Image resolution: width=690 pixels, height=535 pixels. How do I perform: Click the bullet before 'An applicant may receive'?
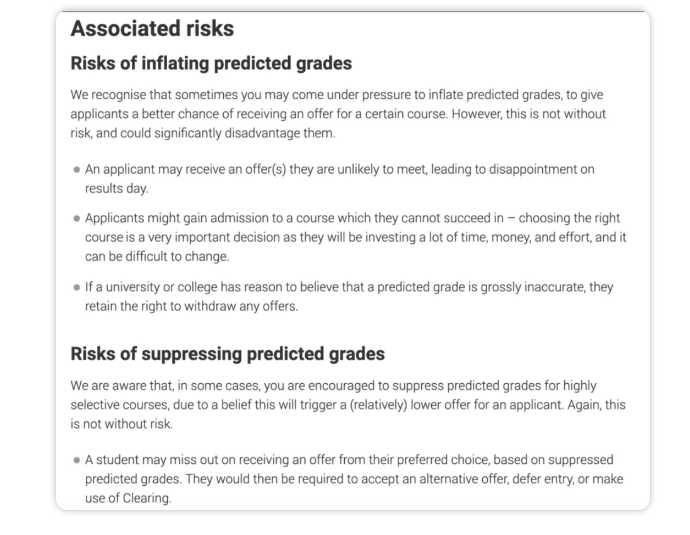coord(77,169)
